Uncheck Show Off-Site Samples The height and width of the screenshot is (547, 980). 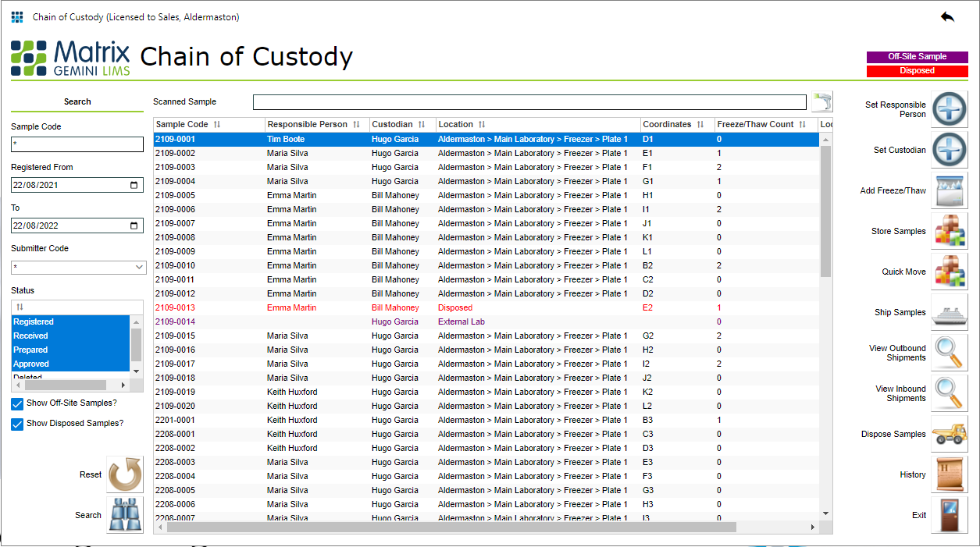click(17, 404)
